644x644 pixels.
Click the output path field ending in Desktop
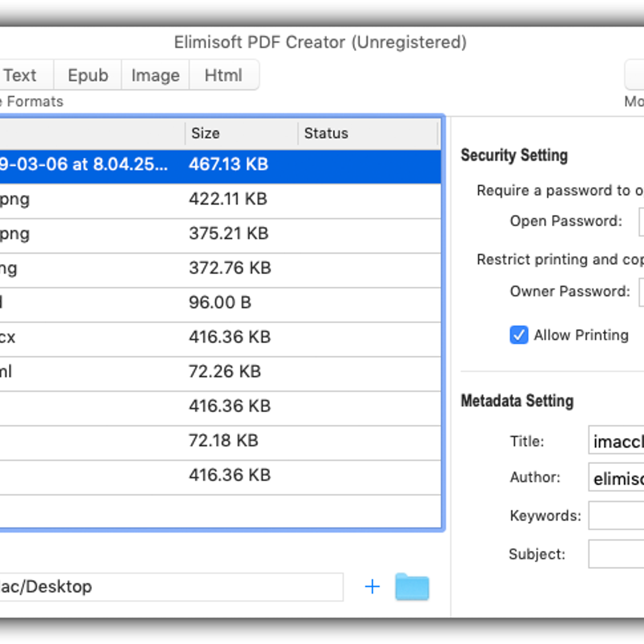[x=171, y=587]
